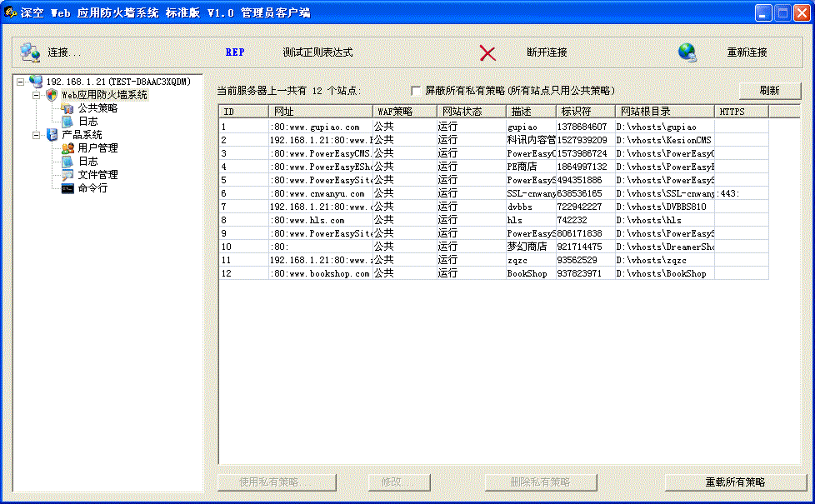This screenshot has width=815, height=504.
Task: Select 用户管理 in the tree
Action: [97, 148]
